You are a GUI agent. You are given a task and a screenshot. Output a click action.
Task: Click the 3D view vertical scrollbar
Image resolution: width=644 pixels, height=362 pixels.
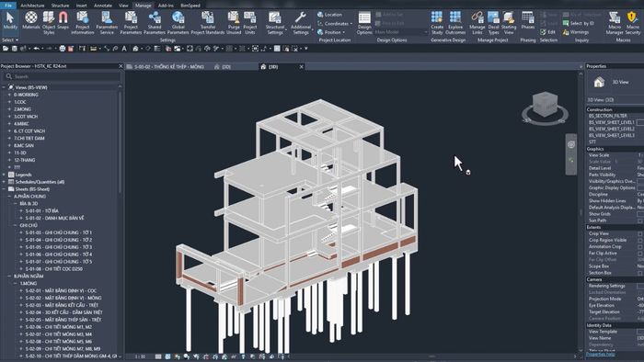[x=581, y=212]
